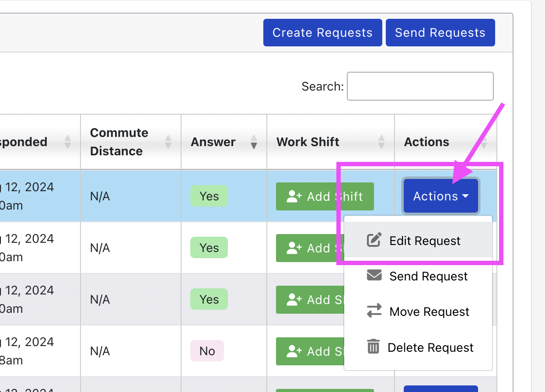The height and width of the screenshot is (392, 545).
Task: Sort by the Work Shift column header
Action: tap(331, 142)
